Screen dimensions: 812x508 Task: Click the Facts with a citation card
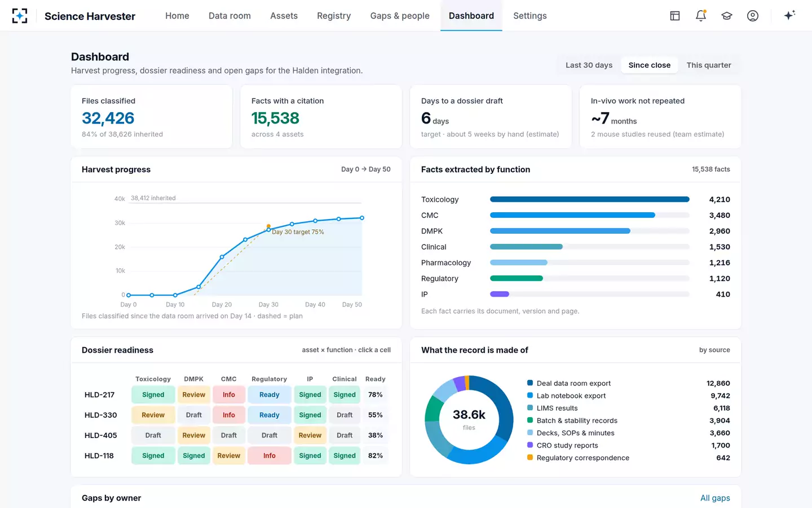[x=321, y=117]
